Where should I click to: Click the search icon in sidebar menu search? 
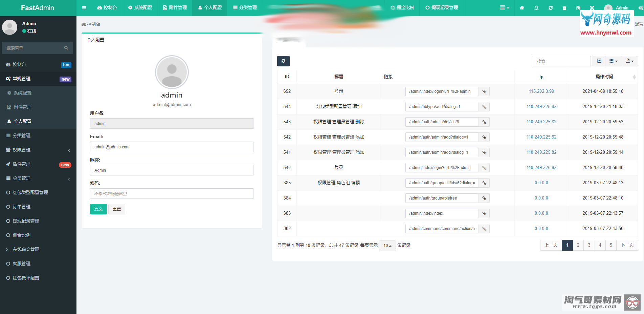tap(66, 48)
